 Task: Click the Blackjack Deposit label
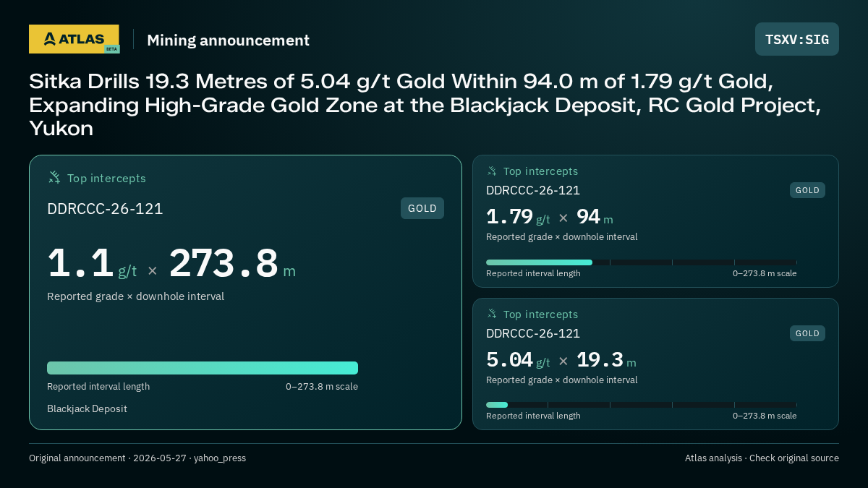click(87, 408)
